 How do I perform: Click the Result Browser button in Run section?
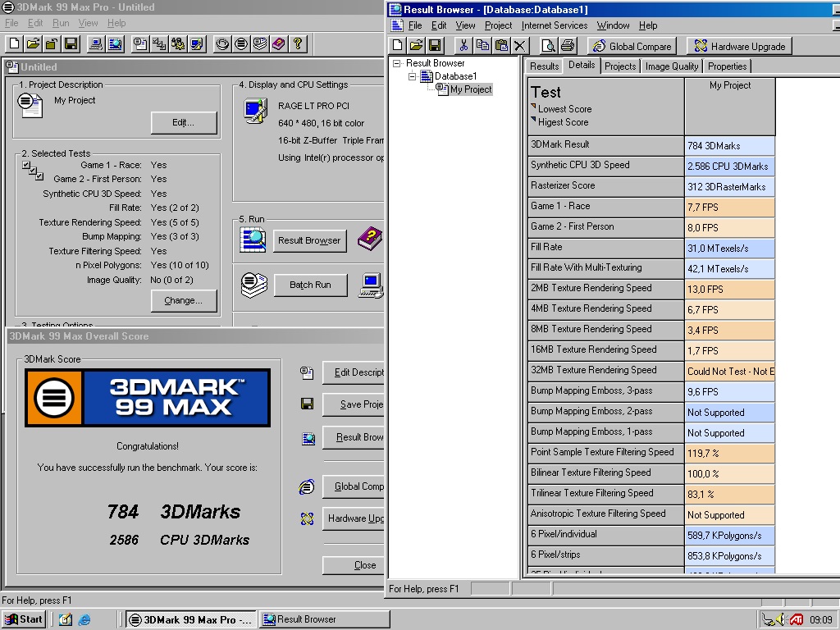[x=309, y=240]
